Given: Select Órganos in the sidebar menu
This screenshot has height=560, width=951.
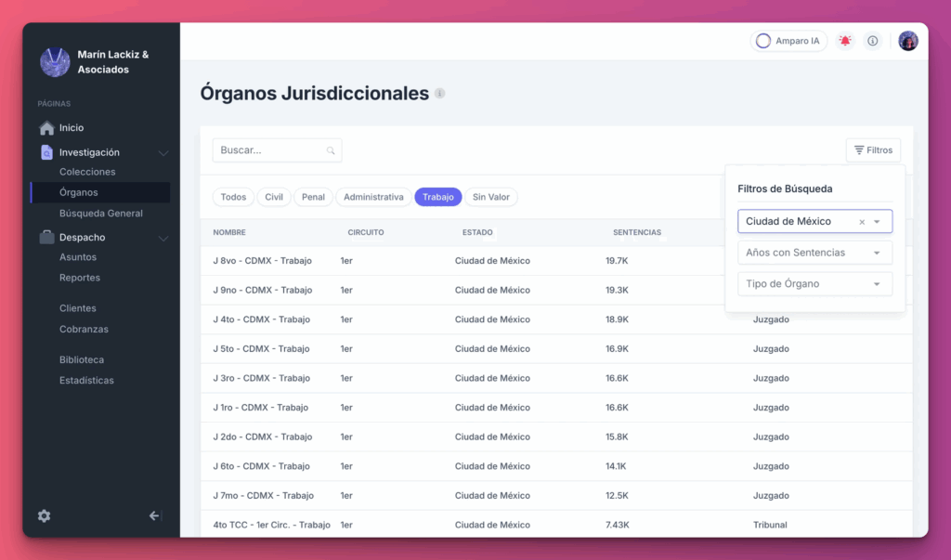Looking at the screenshot, I should pyautogui.click(x=84, y=192).
